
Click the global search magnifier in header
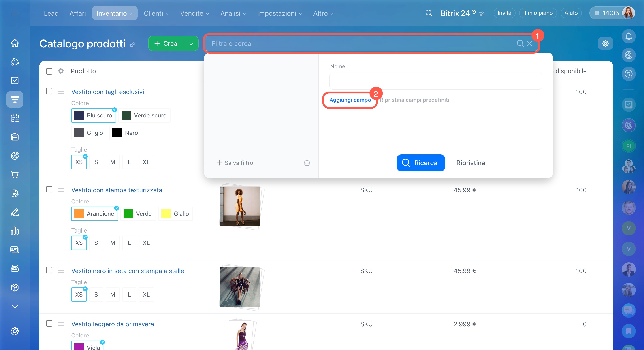429,13
